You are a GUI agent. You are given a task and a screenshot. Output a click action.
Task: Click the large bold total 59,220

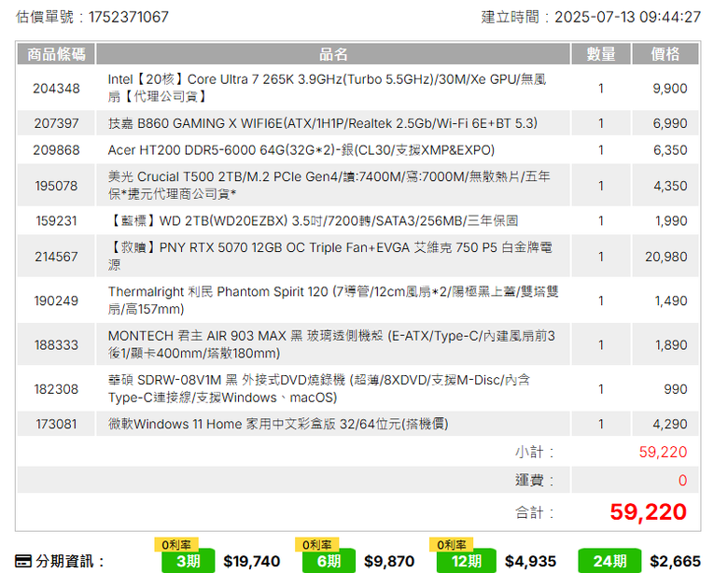[x=648, y=511]
